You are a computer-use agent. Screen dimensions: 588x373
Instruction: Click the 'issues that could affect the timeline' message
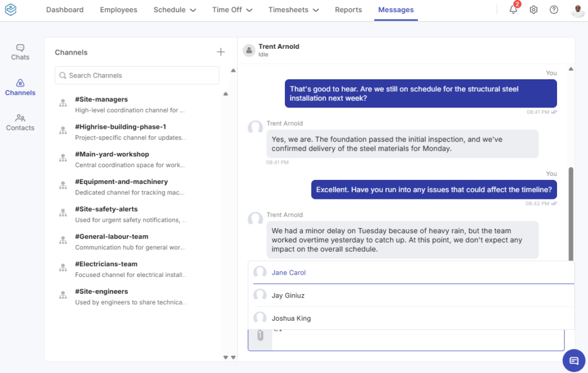(x=434, y=190)
